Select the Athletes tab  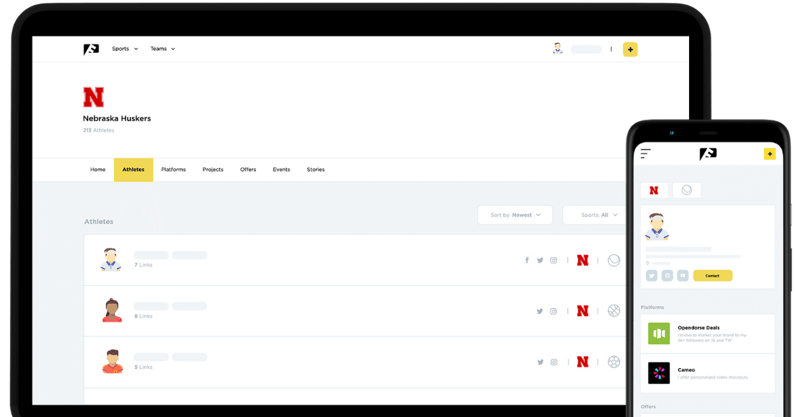pos(133,169)
